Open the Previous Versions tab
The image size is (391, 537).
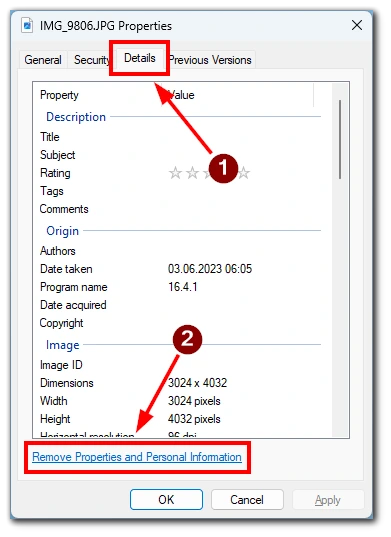(211, 60)
